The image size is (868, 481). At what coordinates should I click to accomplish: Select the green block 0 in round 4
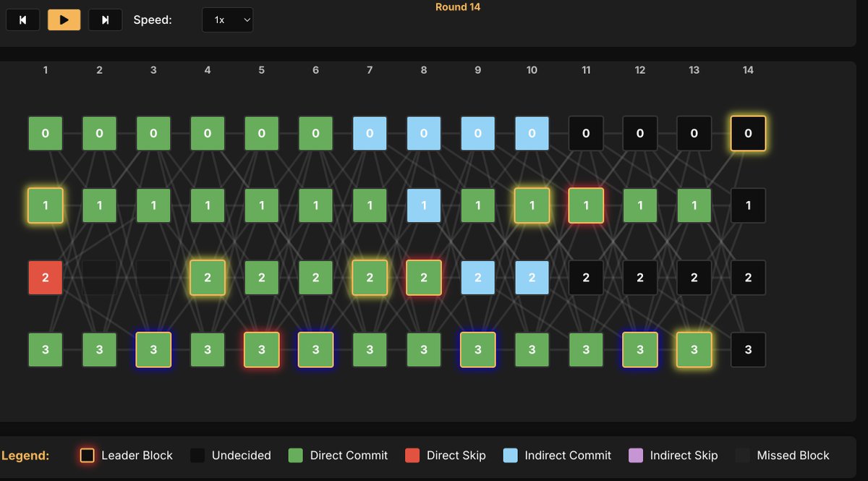[x=208, y=134]
